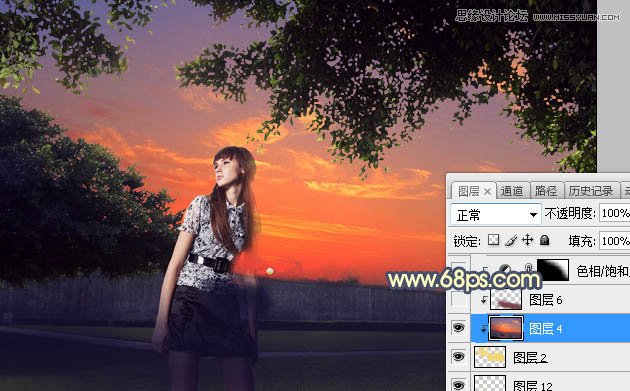This screenshot has height=391, width=630.
Task: Select layer name 图层 6
Action: coord(545,300)
